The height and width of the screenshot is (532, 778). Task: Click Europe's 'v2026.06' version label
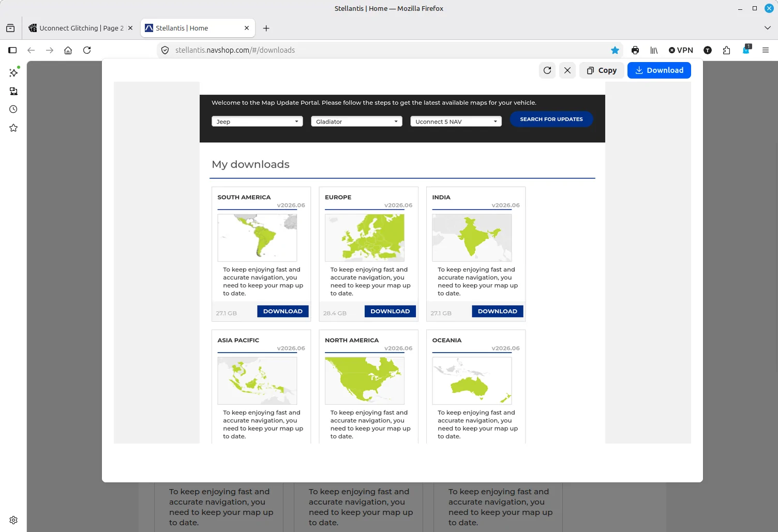coord(398,205)
